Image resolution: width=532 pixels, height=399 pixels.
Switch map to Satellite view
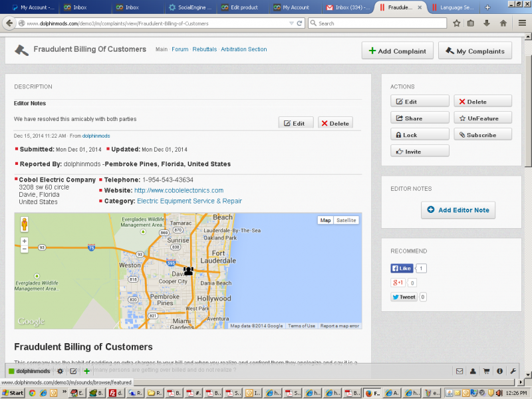[x=346, y=220]
